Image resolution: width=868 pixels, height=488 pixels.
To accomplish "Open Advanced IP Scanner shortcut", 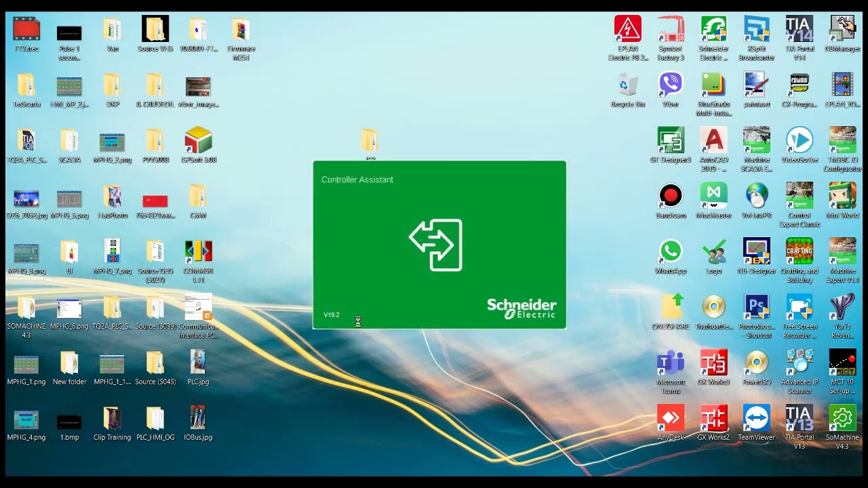I will [x=800, y=363].
